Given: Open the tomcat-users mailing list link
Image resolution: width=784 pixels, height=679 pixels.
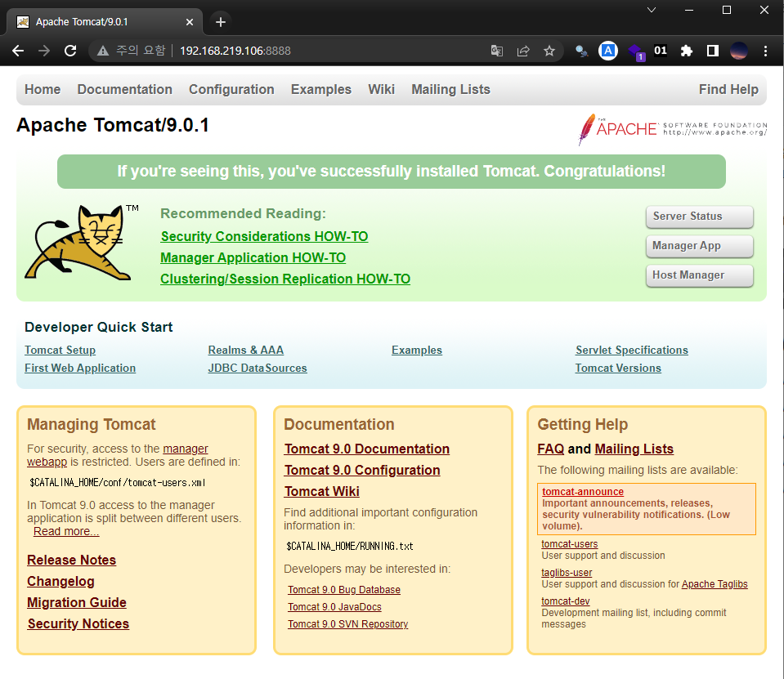Looking at the screenshot, I should (x=570, y=544).
